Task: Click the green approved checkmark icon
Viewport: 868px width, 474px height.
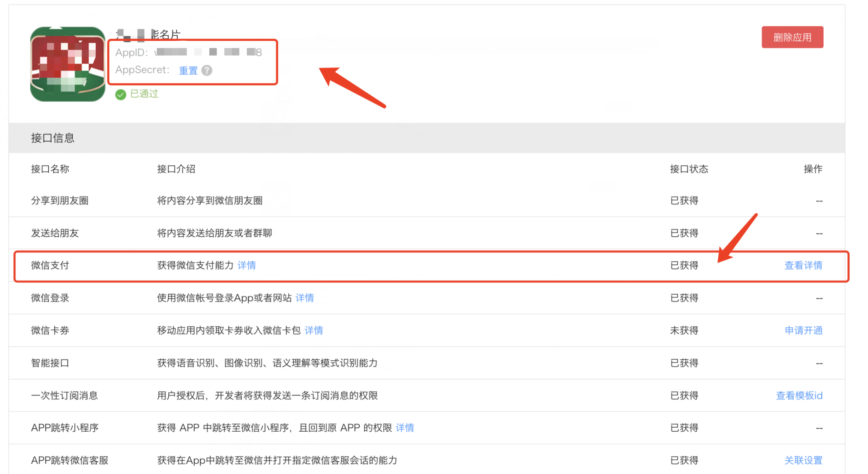Action: [120, 94]
